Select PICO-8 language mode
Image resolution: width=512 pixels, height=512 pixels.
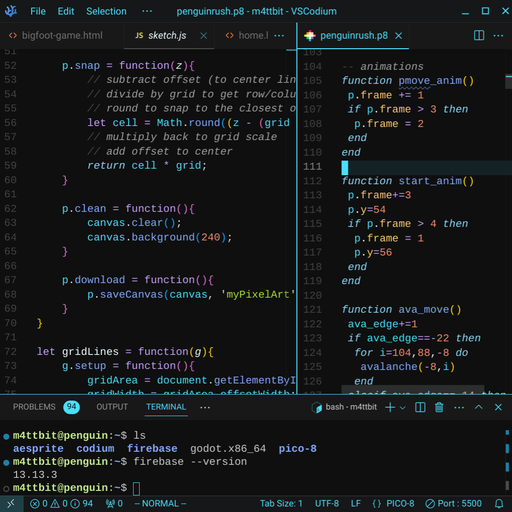pos(400,503)
